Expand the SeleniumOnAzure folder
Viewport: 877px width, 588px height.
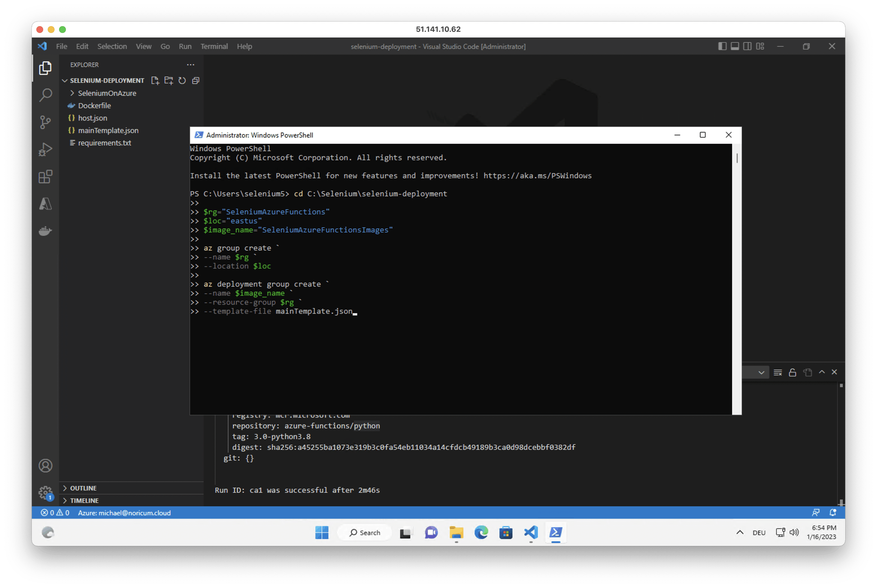pos(107,93)
